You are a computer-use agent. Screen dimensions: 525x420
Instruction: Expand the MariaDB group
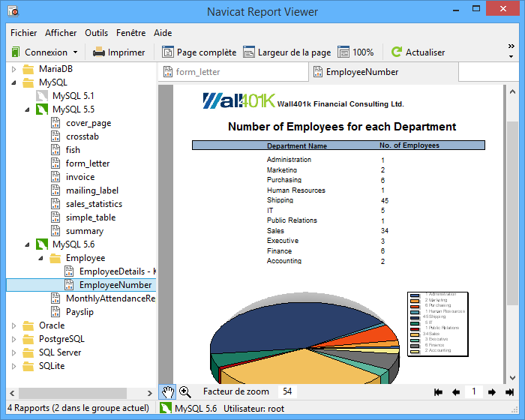(13, 69)
